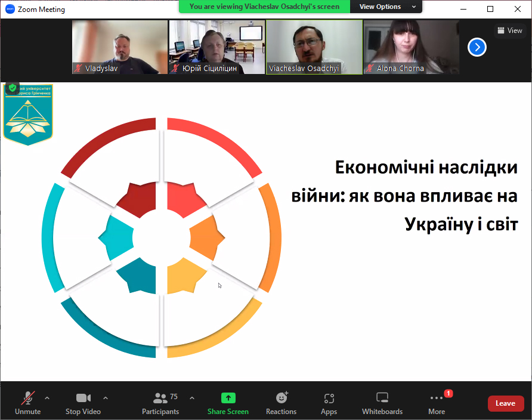Click the green encryption shield icon

pos(12,88)
